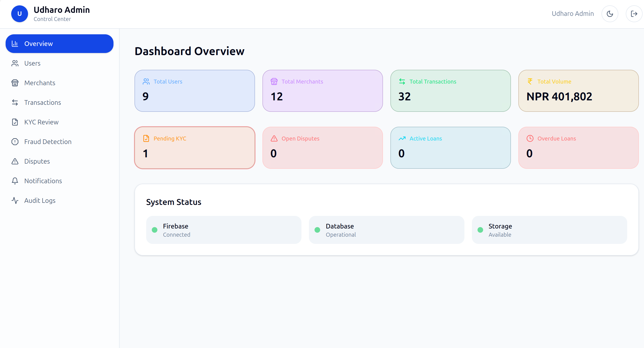Click the Fraud Detection alert icon
644x348 pixels.
pyautogui.click(x=15, y=142)
